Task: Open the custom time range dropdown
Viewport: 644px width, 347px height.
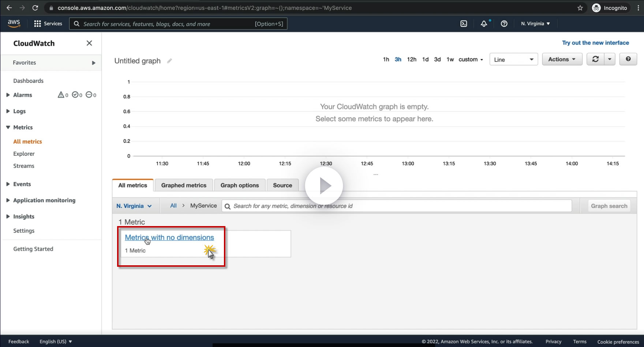Action: (x=471, y=59)
